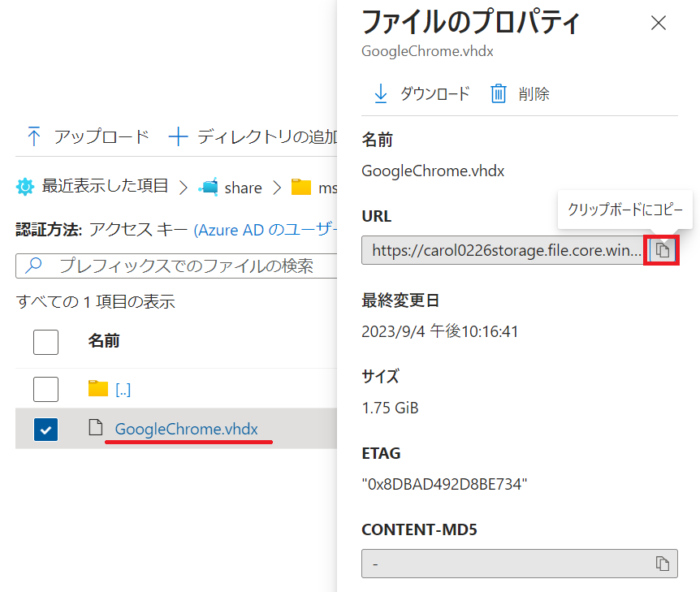The height and width of the screenshot is (592, 700).
Task: Click the 削除 button
Action: (x=520, y=93)
